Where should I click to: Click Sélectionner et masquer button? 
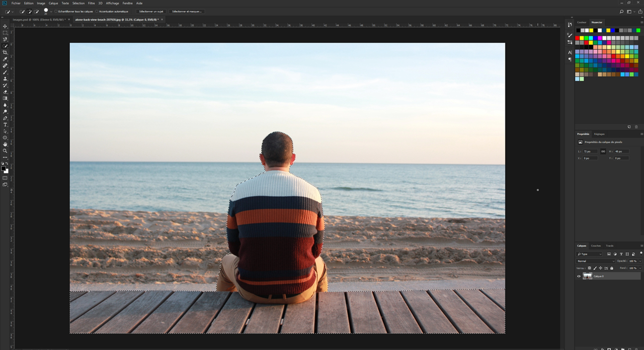click(x=187, y=12)
